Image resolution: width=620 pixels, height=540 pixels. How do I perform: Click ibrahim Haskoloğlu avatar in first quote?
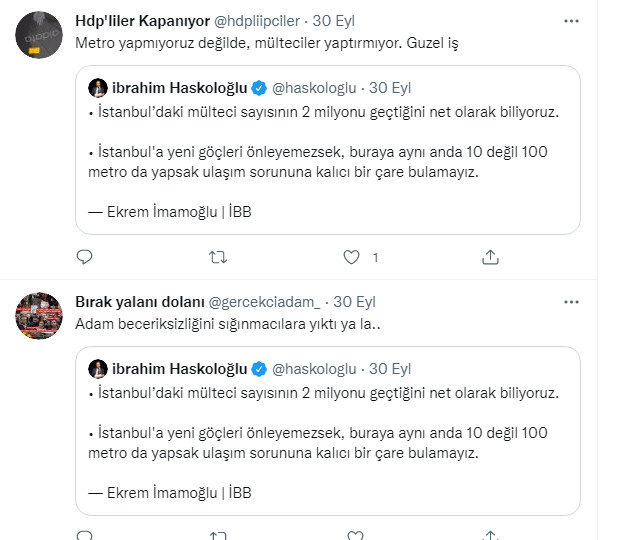pos(99,87)
